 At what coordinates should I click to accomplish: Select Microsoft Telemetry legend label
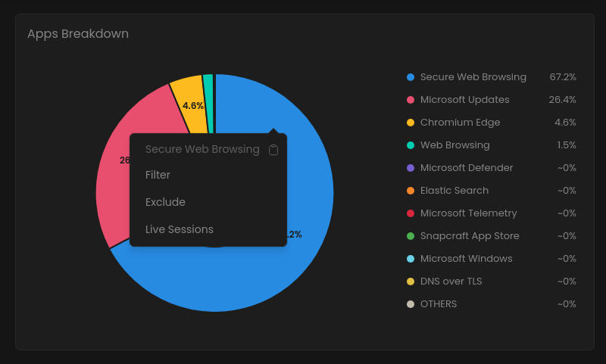[468, 213]
